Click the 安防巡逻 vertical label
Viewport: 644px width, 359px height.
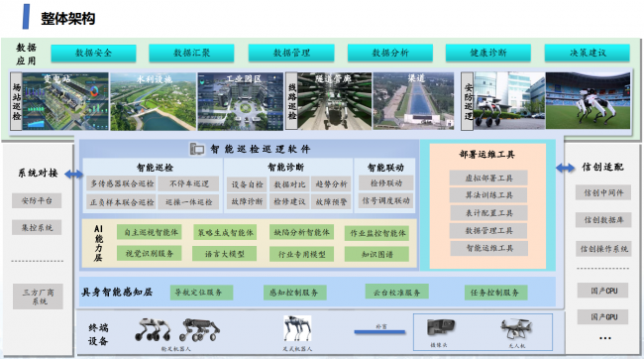468,101
